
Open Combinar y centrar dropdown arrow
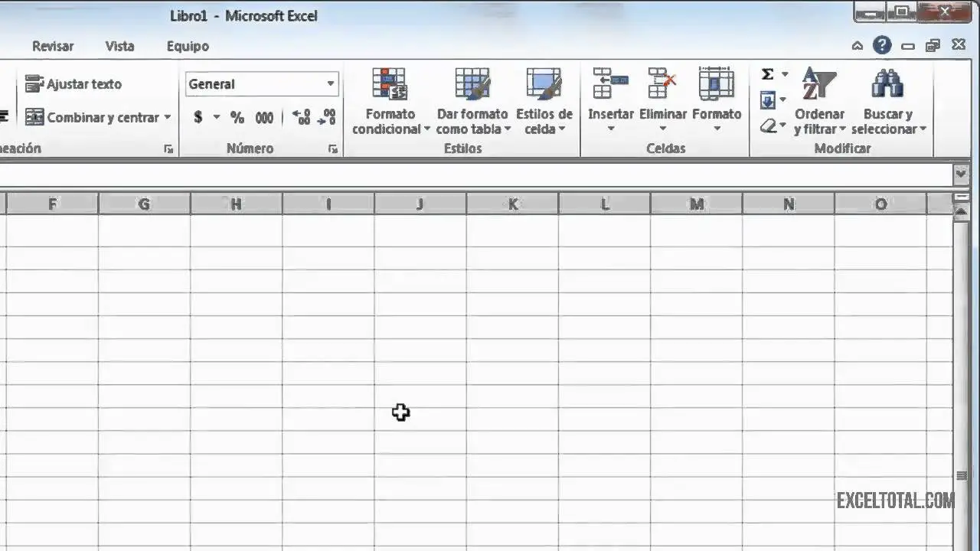(x=168, y=118)
